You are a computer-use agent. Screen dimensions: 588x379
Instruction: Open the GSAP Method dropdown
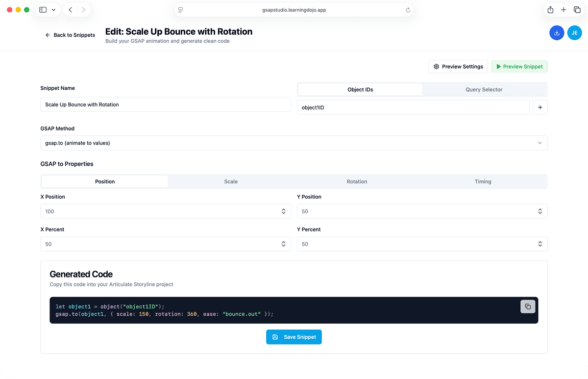294,143
